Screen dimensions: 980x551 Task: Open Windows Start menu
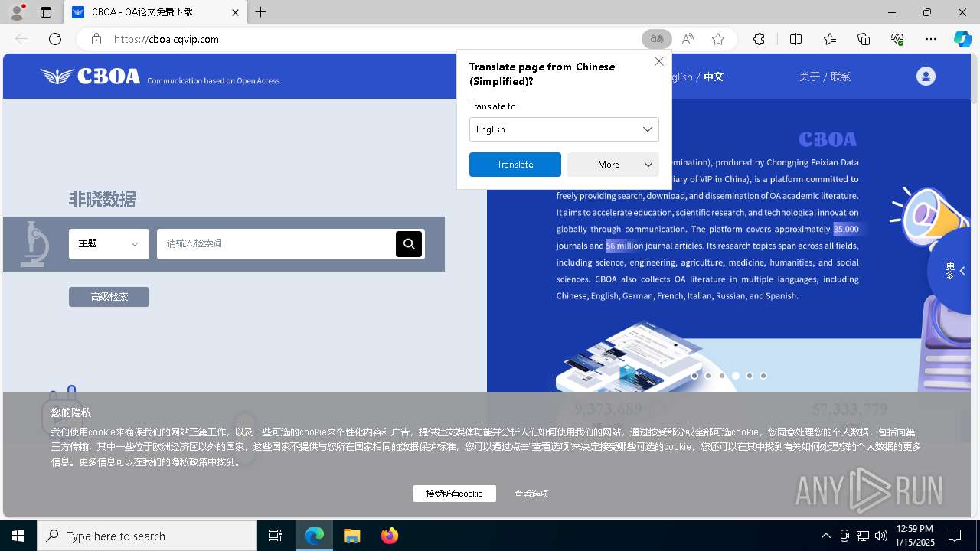pos(18,536)
